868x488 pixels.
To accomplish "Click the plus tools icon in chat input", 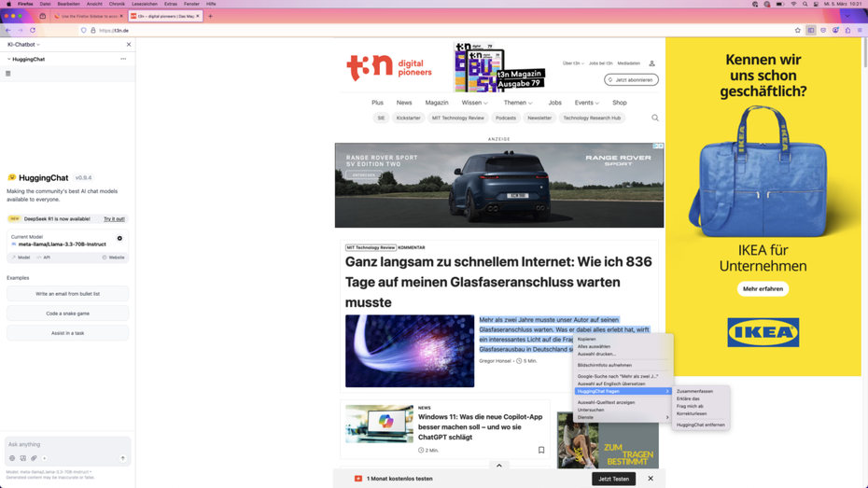I will [44, 458].
